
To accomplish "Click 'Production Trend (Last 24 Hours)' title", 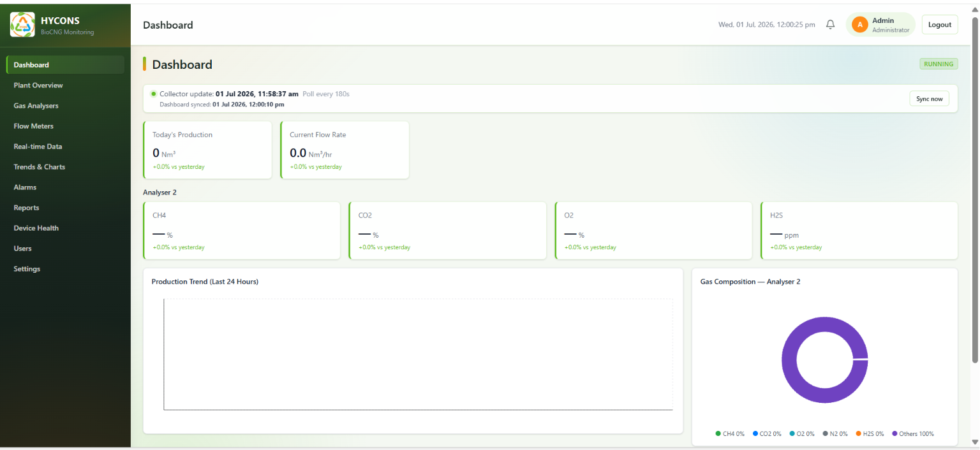I will (205, 281).
